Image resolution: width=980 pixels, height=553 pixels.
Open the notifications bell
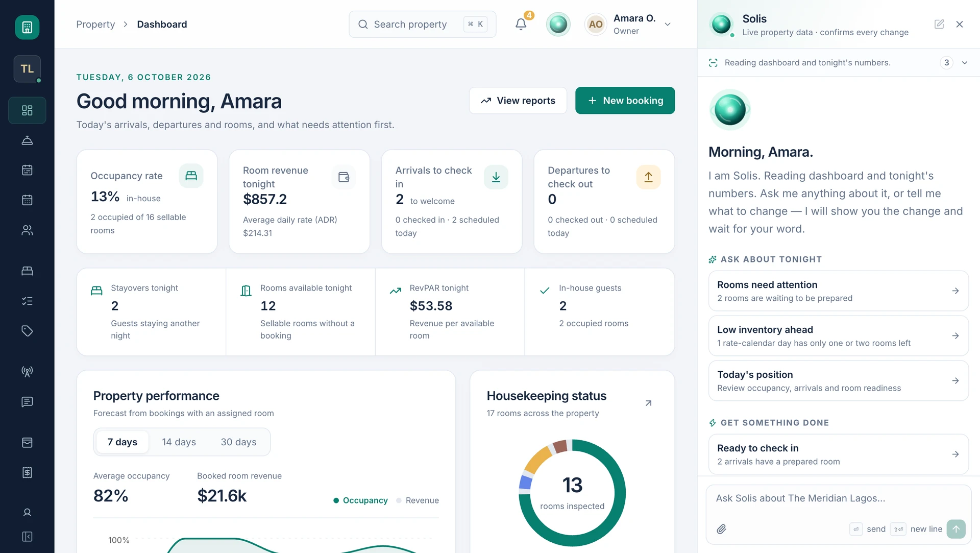(521, 24)
